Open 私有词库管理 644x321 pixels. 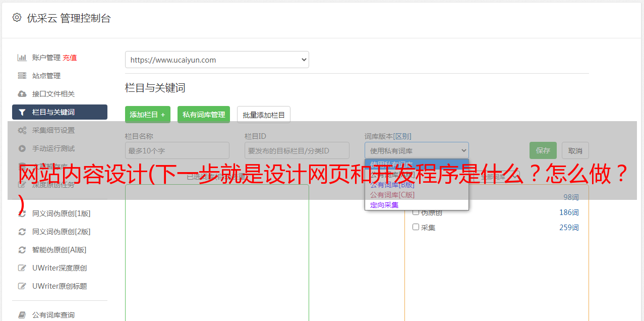[204, 115]
